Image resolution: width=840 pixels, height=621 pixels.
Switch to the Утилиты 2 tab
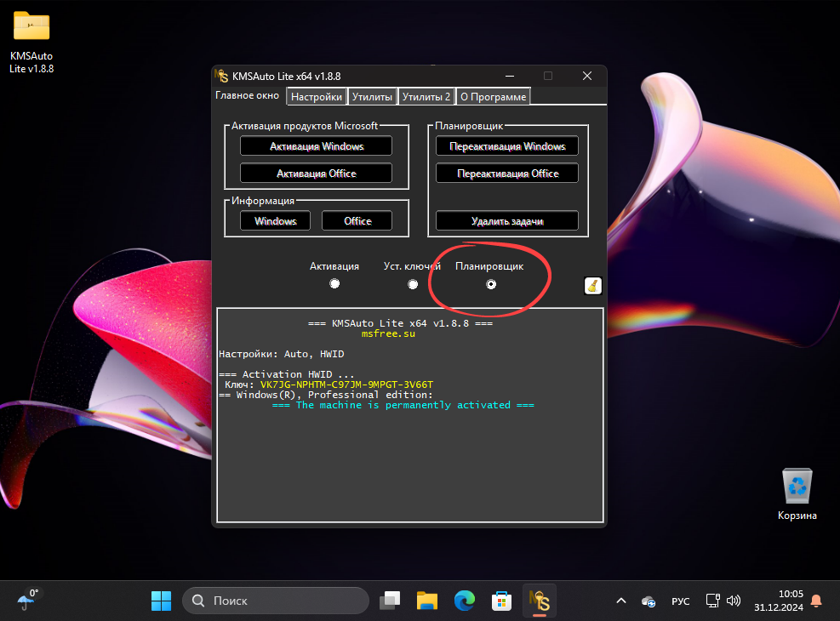coord(426,97)
